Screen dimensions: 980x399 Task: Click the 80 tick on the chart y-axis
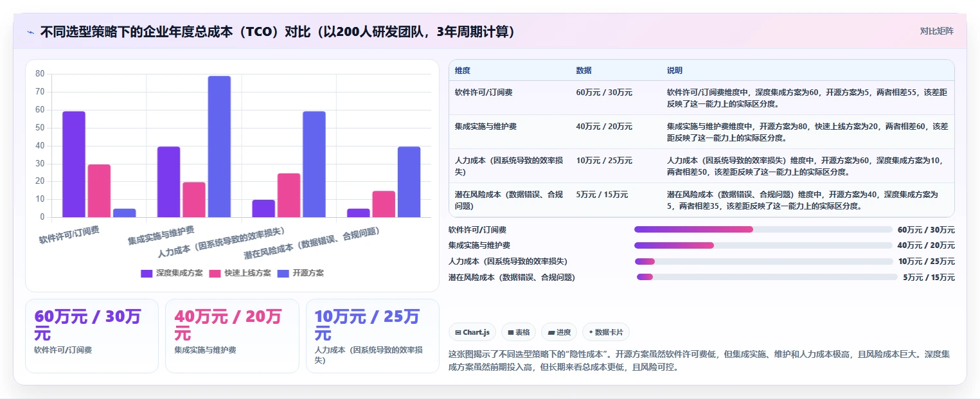[x=40, y=74]
